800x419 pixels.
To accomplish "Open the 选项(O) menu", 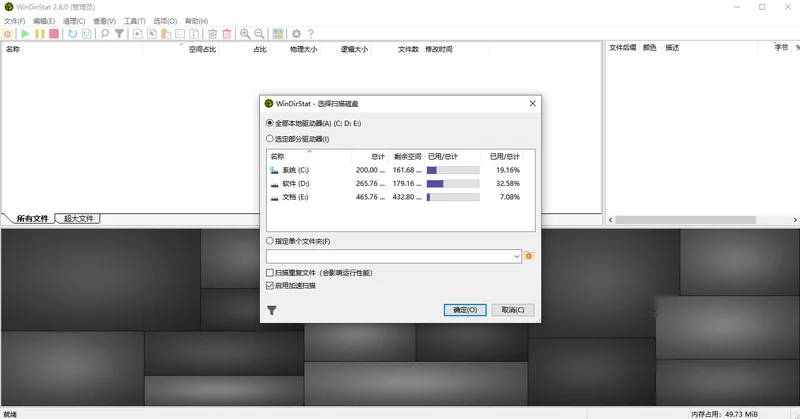I will (x=165, y=21).
